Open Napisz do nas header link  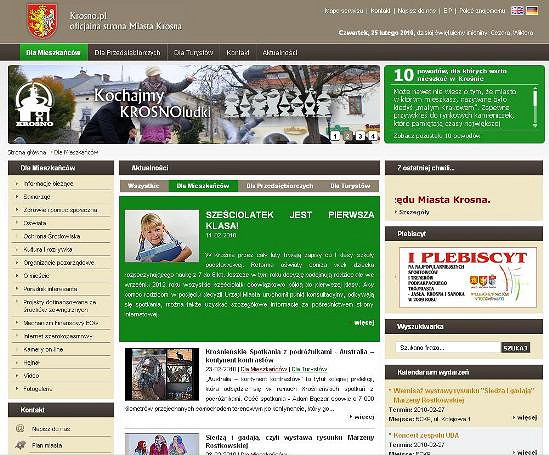[x=417, y=11]
